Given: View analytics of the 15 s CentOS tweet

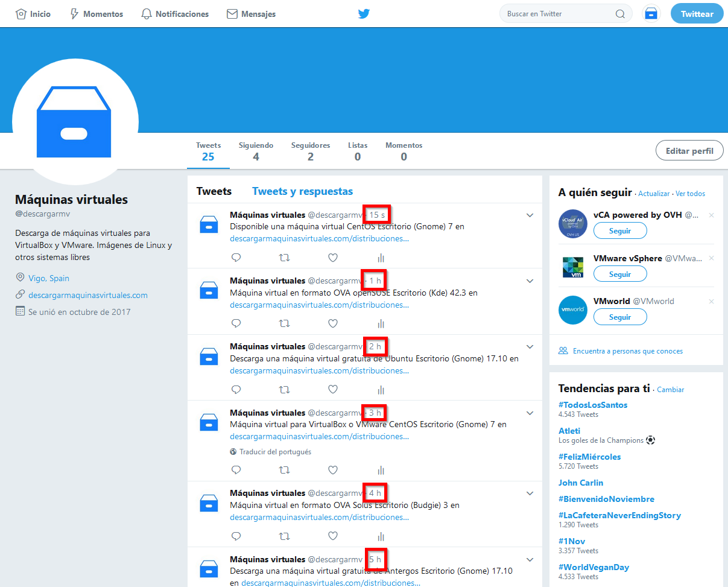Looking at the screenshot, I should click(x=381, y=258).
